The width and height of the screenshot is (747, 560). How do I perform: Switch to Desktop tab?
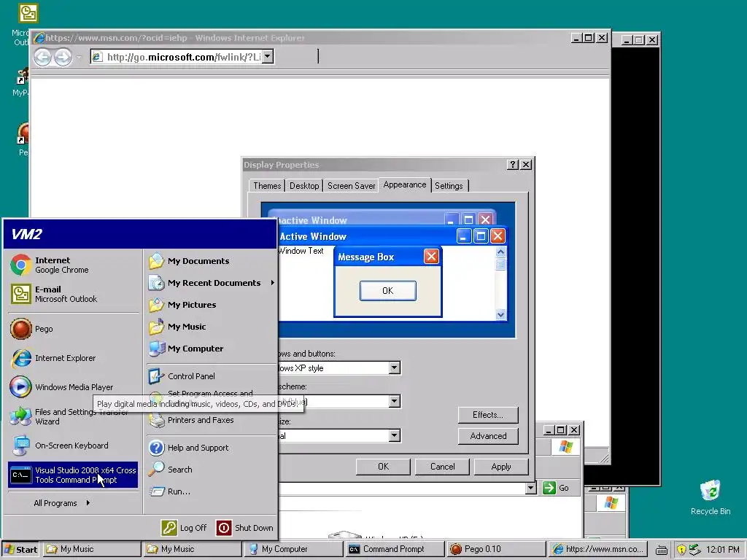click(x=304, y=186)
